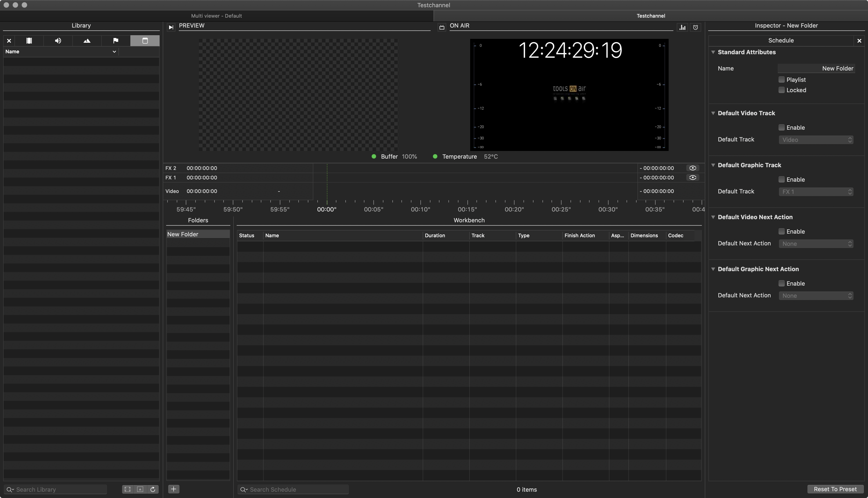
Task: Click the Search Schedule field
Action: point(293,489)
